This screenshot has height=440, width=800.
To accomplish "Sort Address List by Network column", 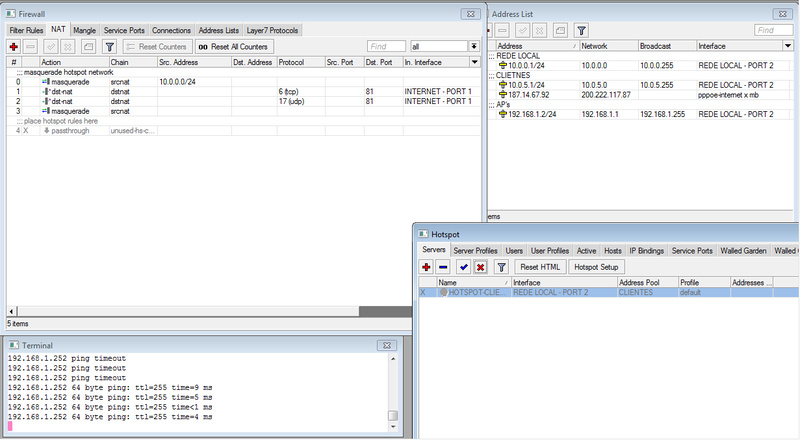I will click(608, 45).
